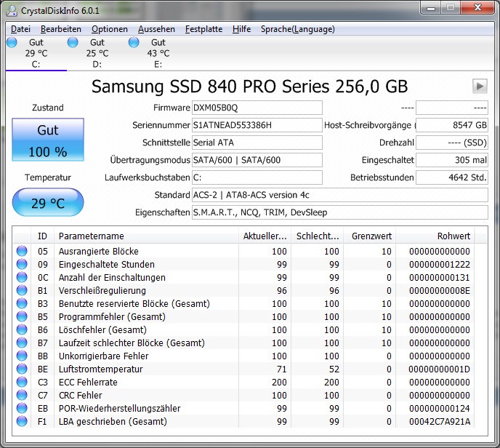Click status icon of Laufzeit schlechter Blöcke row
Image resolution: width=500 pixels, height=448 pixels.
point(22,343)
